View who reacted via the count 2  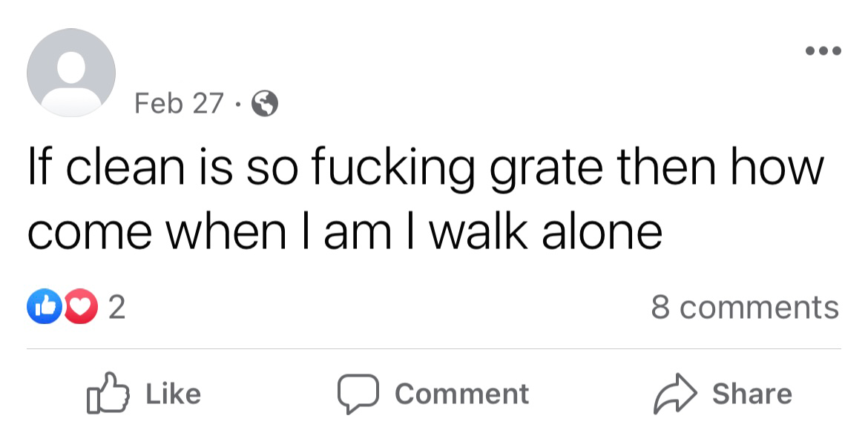[116, 307]
